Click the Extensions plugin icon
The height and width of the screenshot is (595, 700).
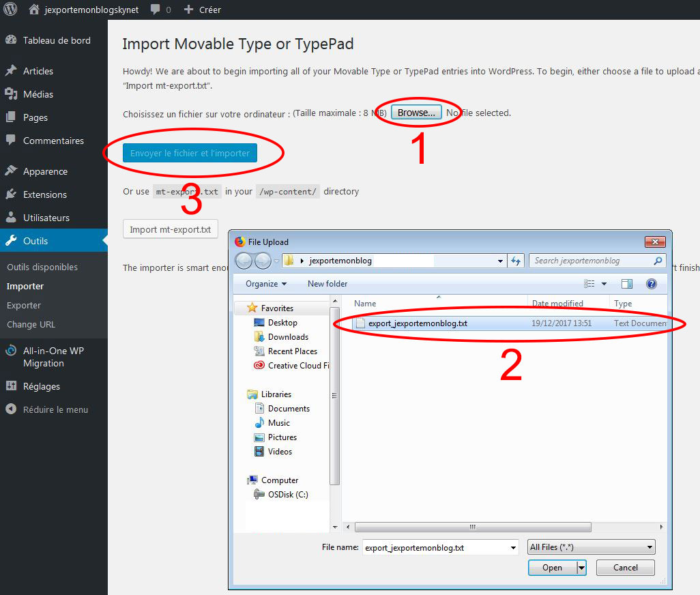coord(11,194)
